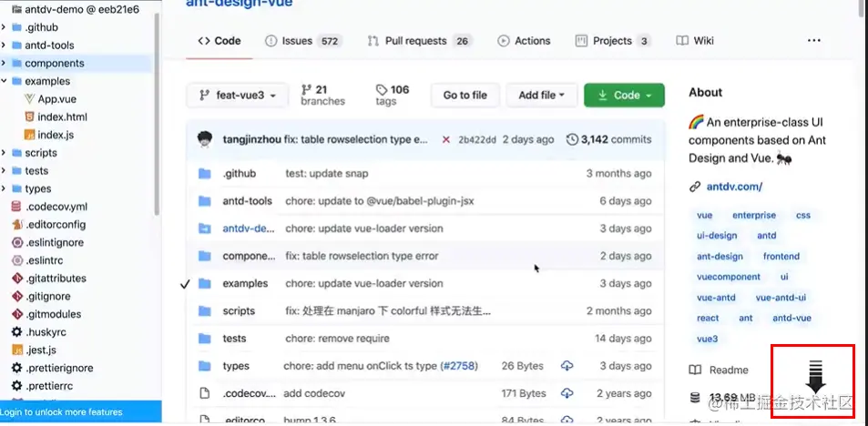Expand the scripts folder in sidebar tree

coord(4,153)
